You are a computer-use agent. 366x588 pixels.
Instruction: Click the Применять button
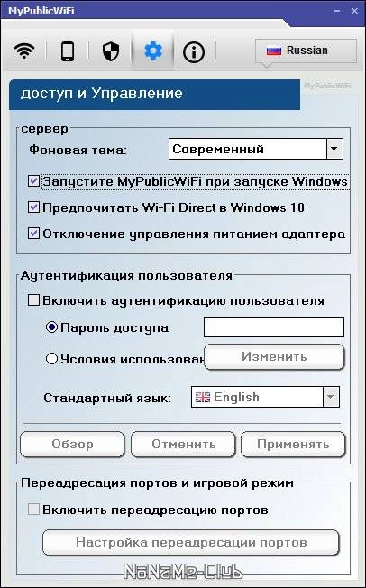pyautogui.click(x=293, y=445)
